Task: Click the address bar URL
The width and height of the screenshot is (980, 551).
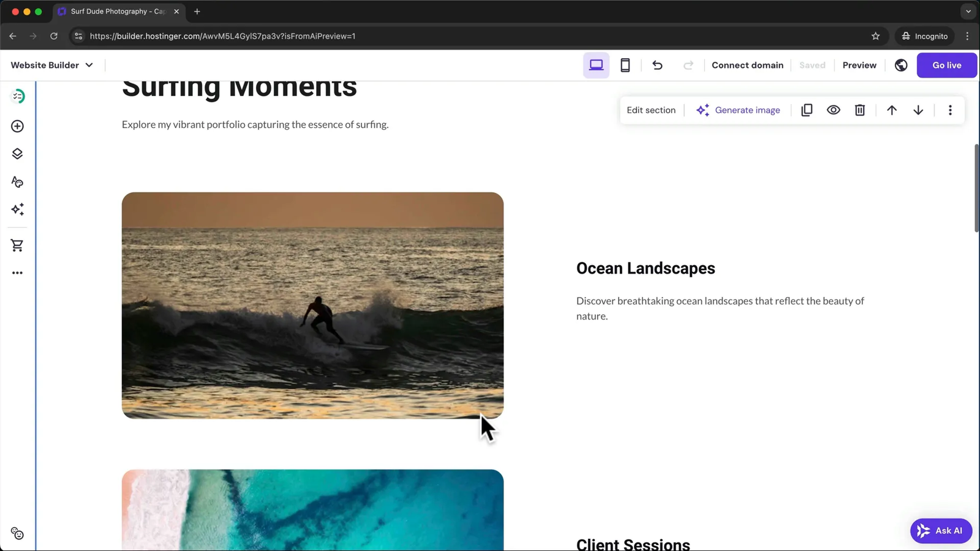Action: pyautogui.click(x=222, y=36)
